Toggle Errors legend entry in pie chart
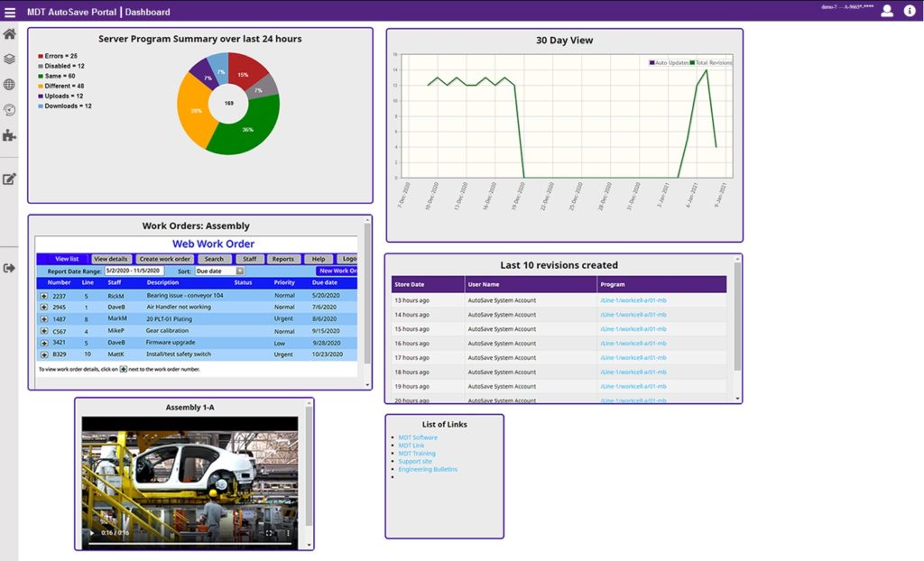This screenshot has height=561, width=924. pyautogui.click(x=61, y=56)
